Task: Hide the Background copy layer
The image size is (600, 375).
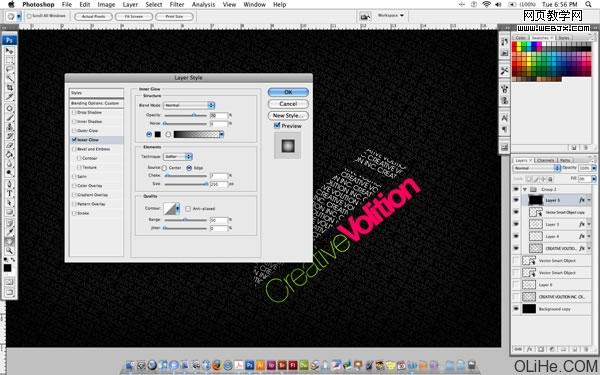Action: 516,308
